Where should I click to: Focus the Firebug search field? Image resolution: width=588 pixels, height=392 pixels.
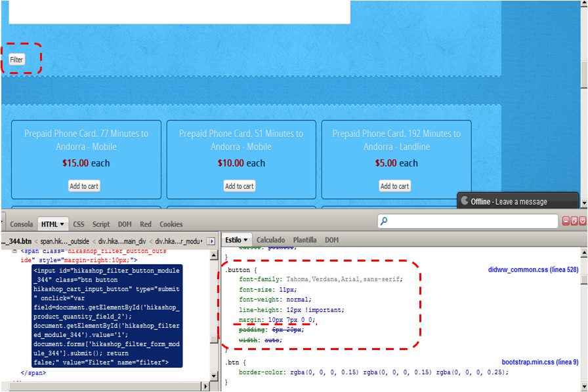pyautogui.click(x=468, y=221)
